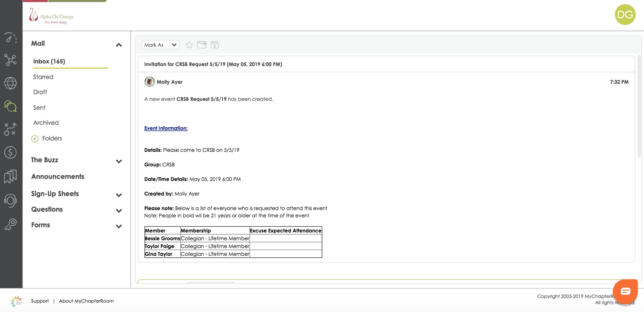Expand the Sign-Up Sheets section
Viewport: 644px width, 312px height.
119,195
